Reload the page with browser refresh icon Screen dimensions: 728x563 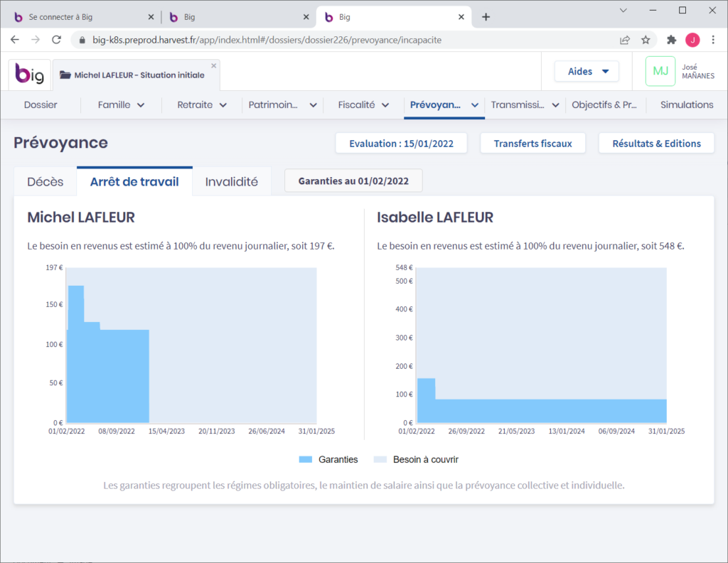pos(57,40)
